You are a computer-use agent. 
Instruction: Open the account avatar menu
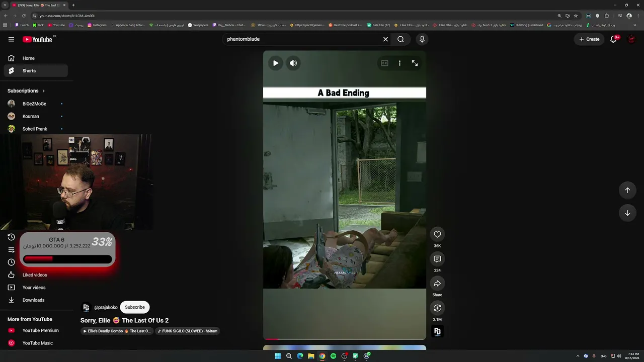tap(631, 39)
